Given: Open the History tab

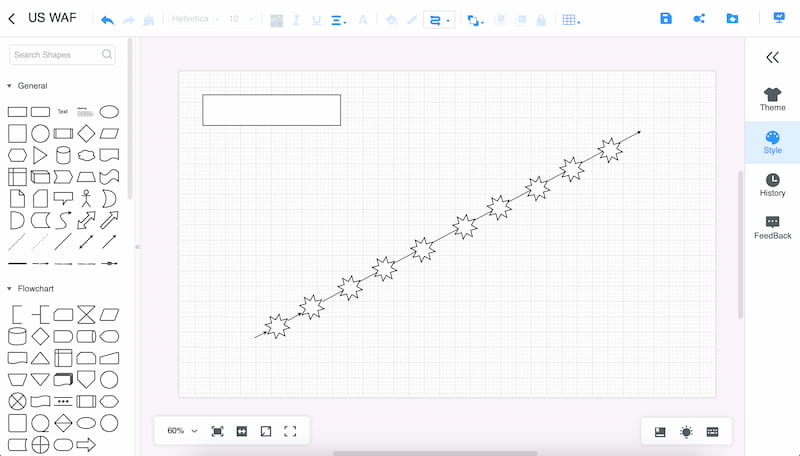Looking at the screenshot, I should pyautogui.click(x=772, y=185).
